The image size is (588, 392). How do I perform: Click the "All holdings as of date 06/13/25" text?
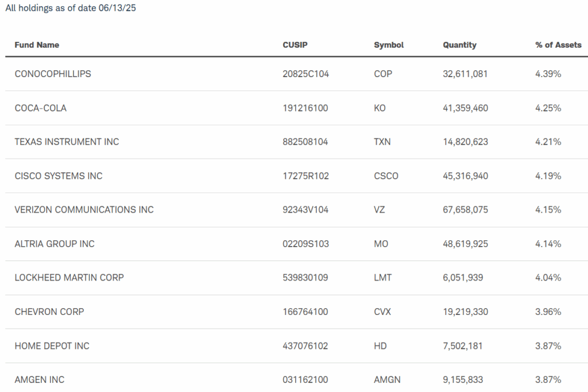coord(71,8)
